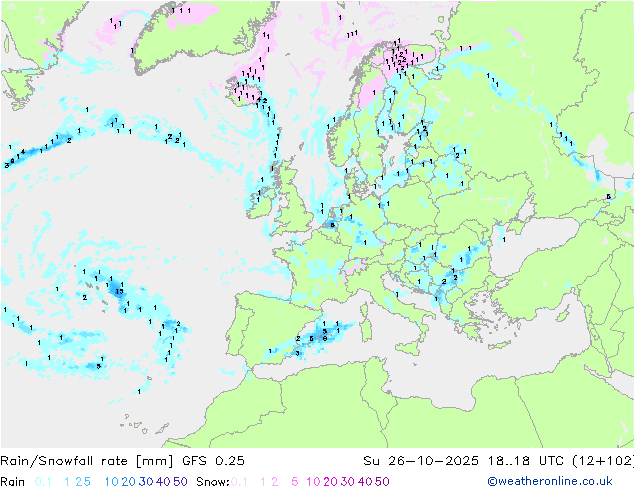This screenshot has width=634, height=490.
Task: Select the Snow legend value 40
Action: pyautogui.click(x=365, y=482)
